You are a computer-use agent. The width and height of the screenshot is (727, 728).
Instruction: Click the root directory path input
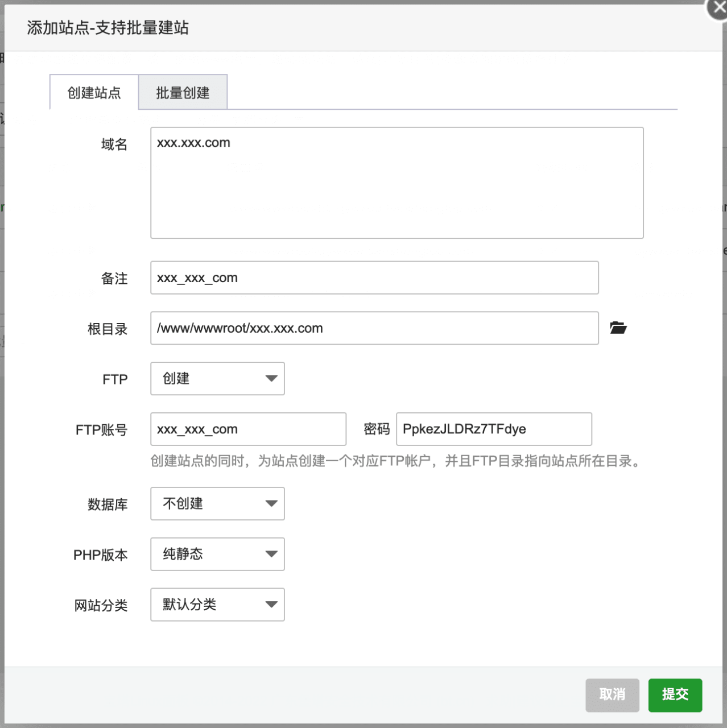point(374,328)
